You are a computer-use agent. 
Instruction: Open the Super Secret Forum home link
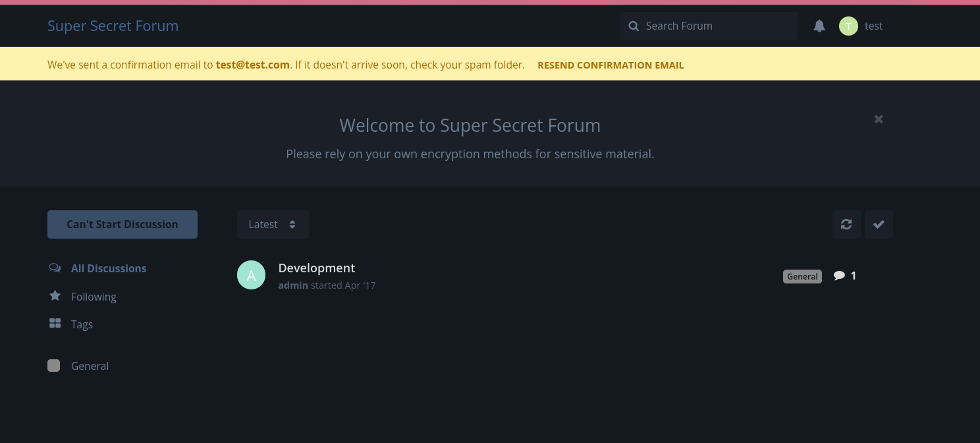(x=113, y=26)
